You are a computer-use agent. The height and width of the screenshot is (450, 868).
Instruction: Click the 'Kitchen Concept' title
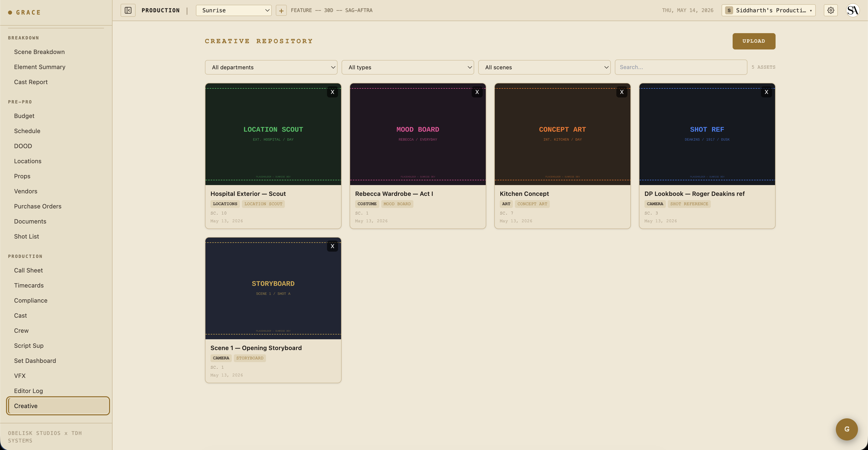524,194
